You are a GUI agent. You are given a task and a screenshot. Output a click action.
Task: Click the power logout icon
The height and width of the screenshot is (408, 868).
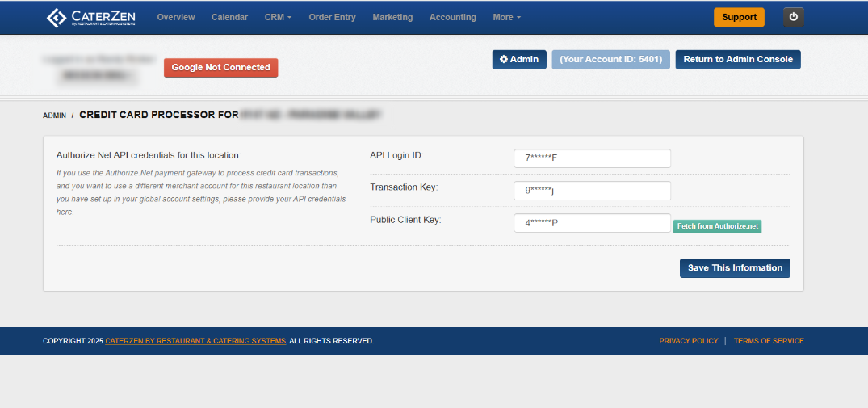pyautogui.click(x=793, y=17)
